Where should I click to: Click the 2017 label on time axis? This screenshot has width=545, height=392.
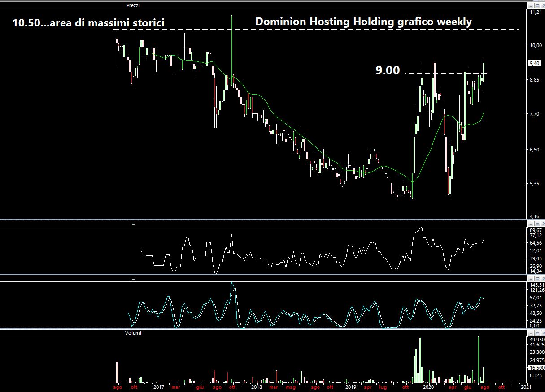[158, 387]
